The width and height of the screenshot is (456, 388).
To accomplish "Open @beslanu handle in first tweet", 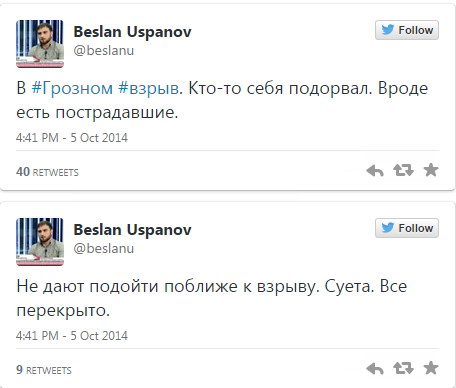I will point(104,51).
